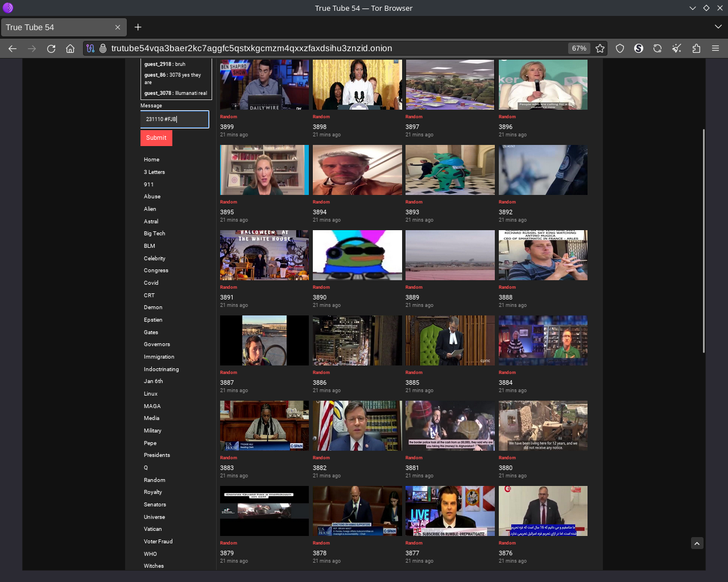This screenshot has width=728, height=582.
Task: Bookmark this page with the star icon
Action: coord(599,48)
